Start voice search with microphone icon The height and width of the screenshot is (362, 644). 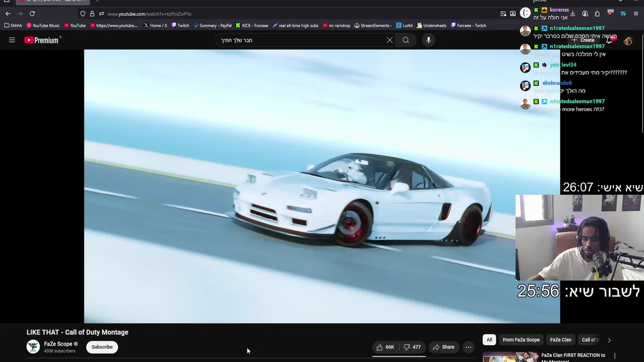click(428, 40)
